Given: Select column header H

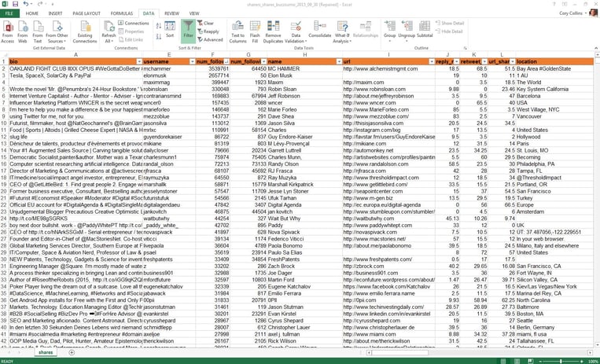Looking at the screenshot, I should click(305, 55).
